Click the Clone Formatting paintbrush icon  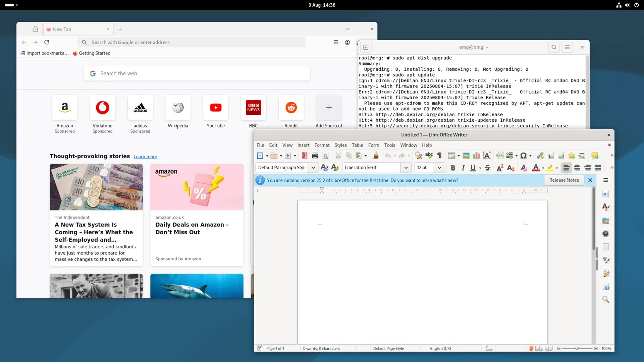click(376, 156)
